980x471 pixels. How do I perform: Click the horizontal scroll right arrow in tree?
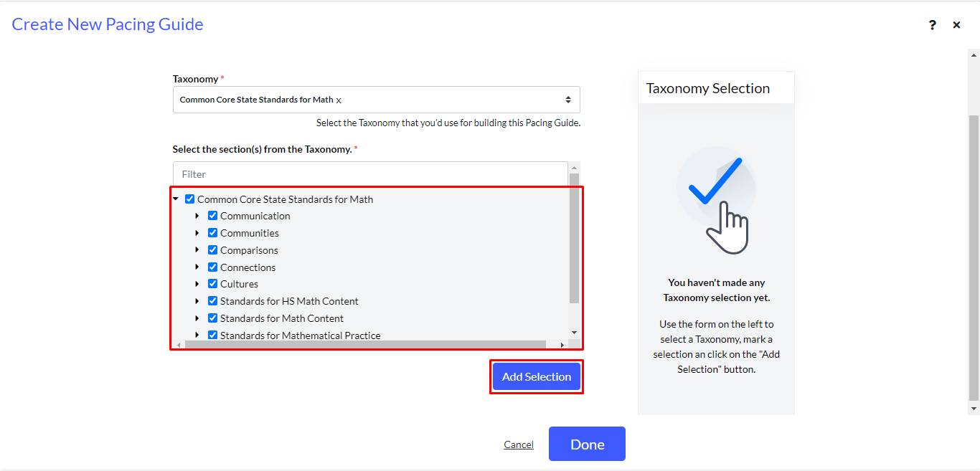click(x=562, y=345)
